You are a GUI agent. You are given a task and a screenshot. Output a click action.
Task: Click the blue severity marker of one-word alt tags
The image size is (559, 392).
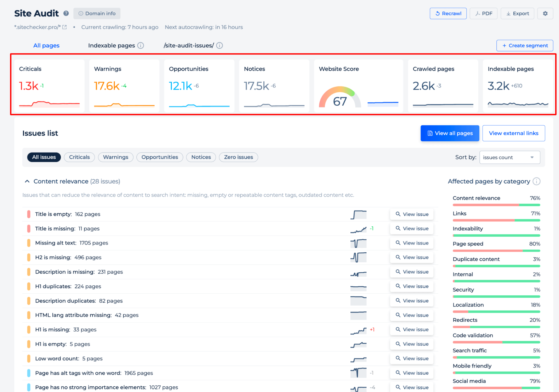pyautogui.click(x=29, y=373)
